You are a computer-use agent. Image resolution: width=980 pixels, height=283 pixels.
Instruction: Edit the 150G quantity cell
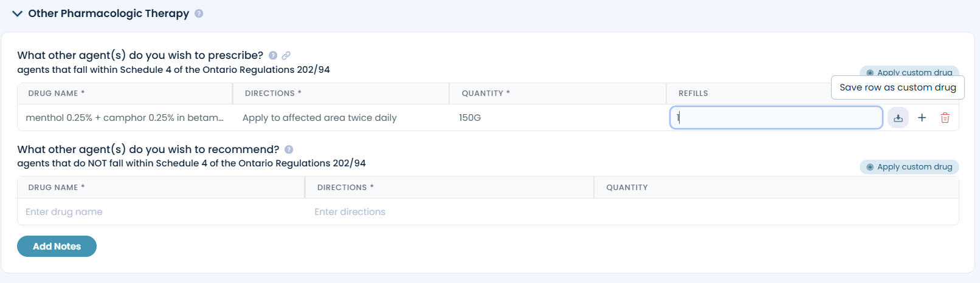pyautogui.click(x=556, y=118)
